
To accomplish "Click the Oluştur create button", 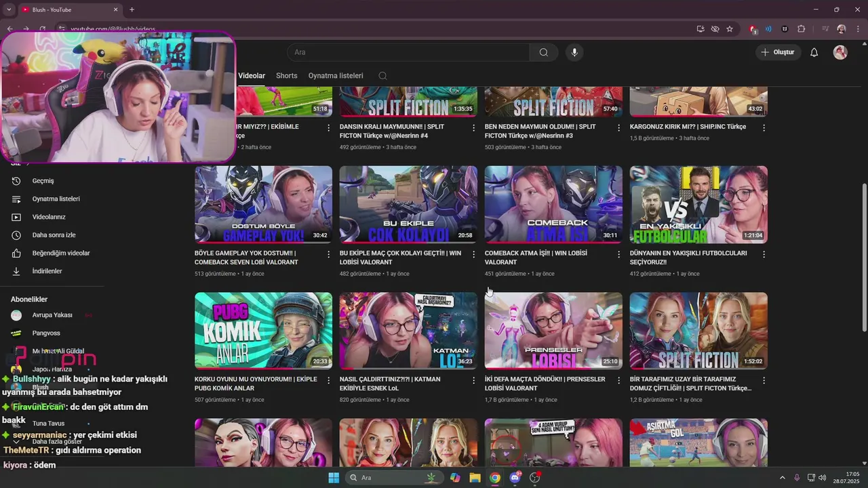I will [778, 52].
